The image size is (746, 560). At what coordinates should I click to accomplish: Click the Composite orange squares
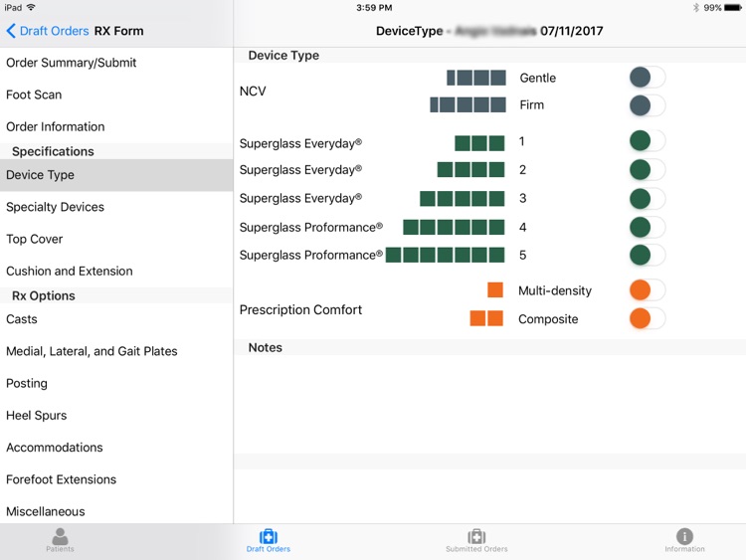[486, 318]
